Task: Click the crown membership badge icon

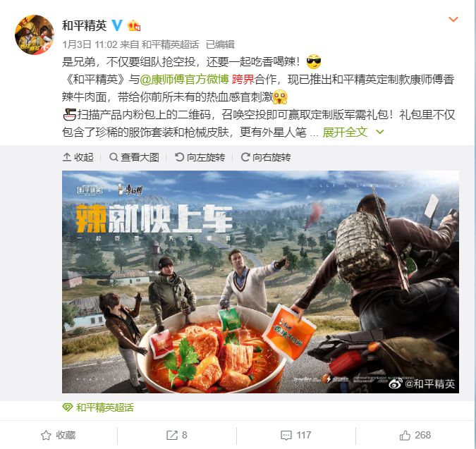Action: click(134, 25)
